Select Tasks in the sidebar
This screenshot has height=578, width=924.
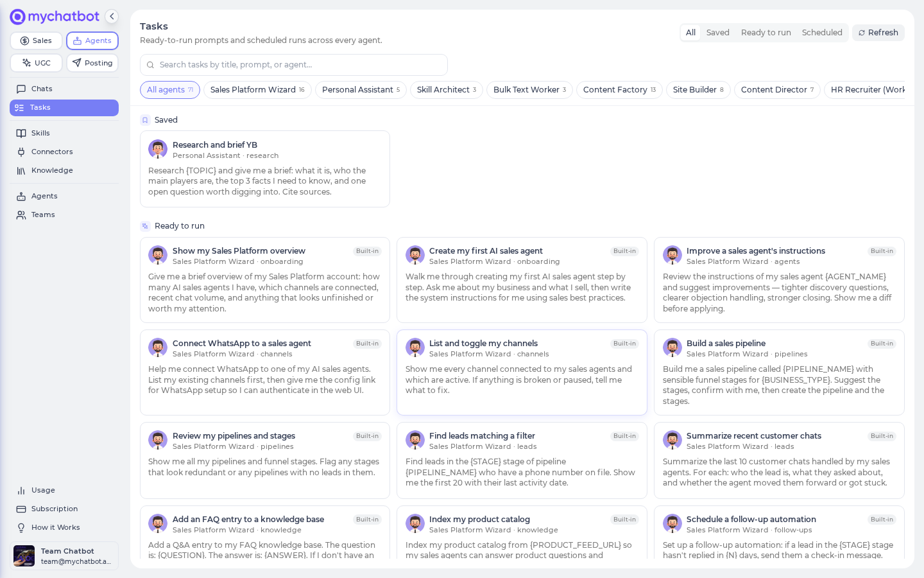tap(64, 107)
